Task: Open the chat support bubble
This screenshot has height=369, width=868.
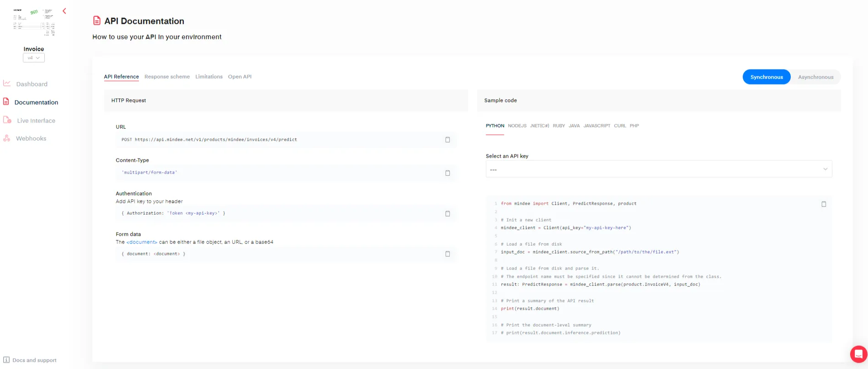Action: (x=858, y=354)
